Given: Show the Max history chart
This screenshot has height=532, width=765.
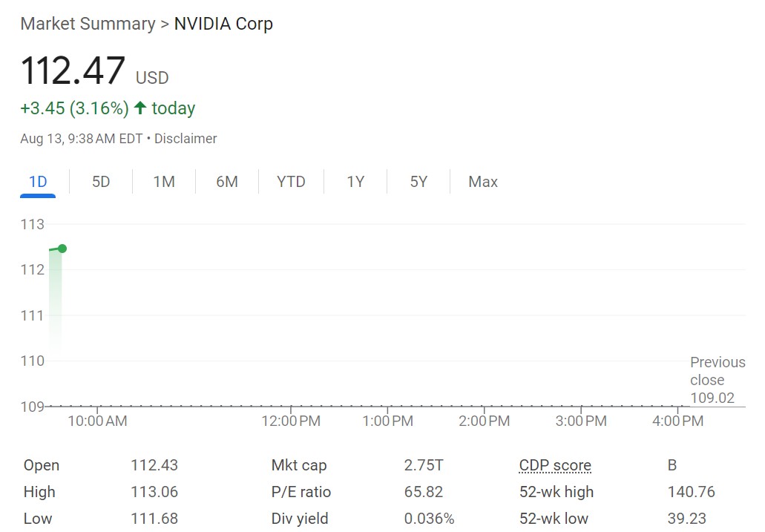Looking at the screenshot, I should (x=483, y=182).
